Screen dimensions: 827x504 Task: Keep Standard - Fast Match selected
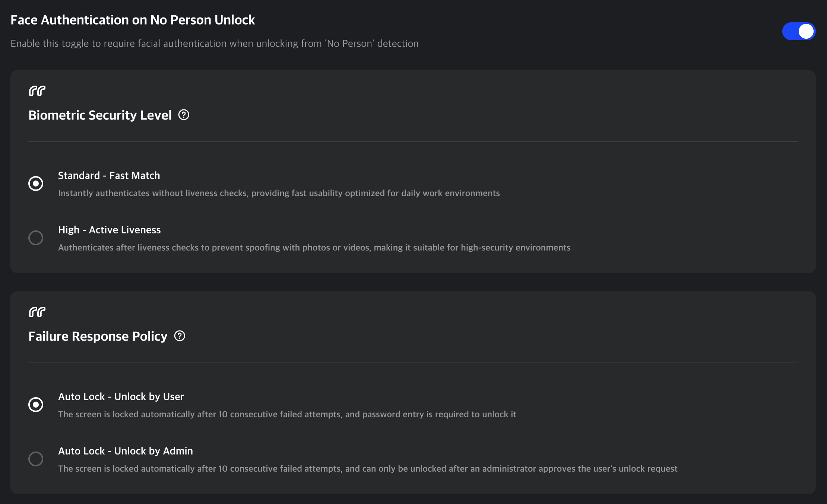pos(36,183)
